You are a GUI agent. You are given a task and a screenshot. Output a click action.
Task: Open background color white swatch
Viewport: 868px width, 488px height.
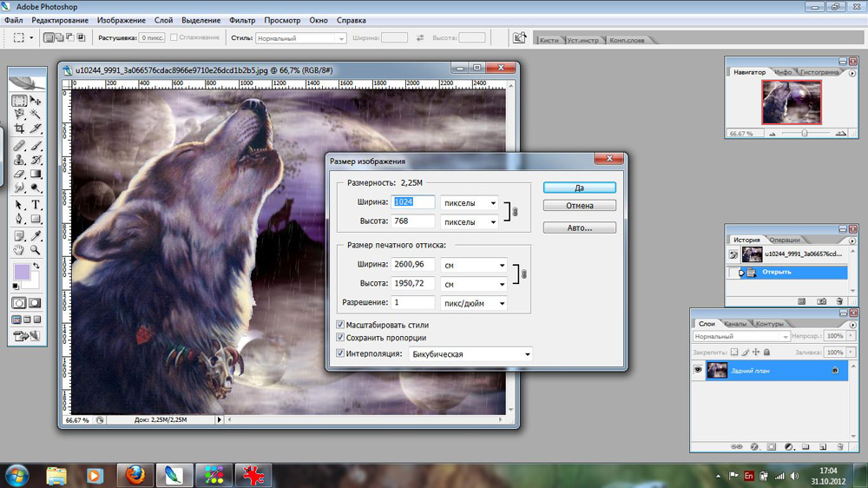point(33,282)
